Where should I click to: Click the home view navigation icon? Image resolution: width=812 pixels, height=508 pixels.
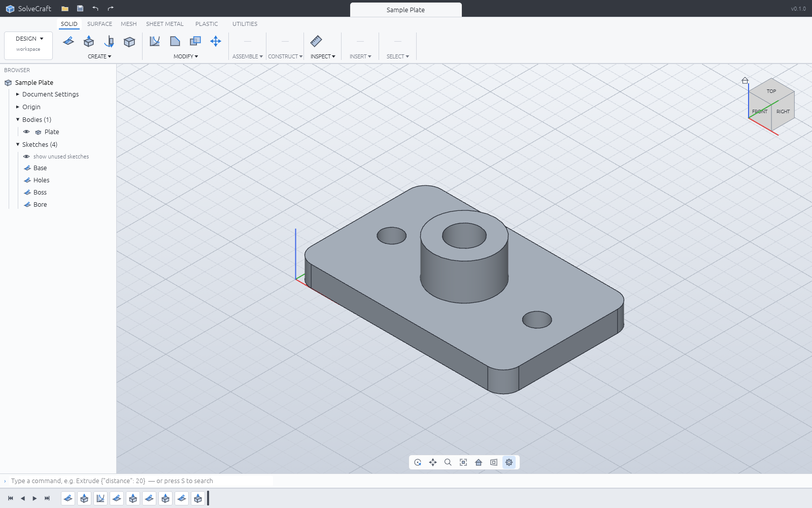pyautogui.click(x=479, y=462)
